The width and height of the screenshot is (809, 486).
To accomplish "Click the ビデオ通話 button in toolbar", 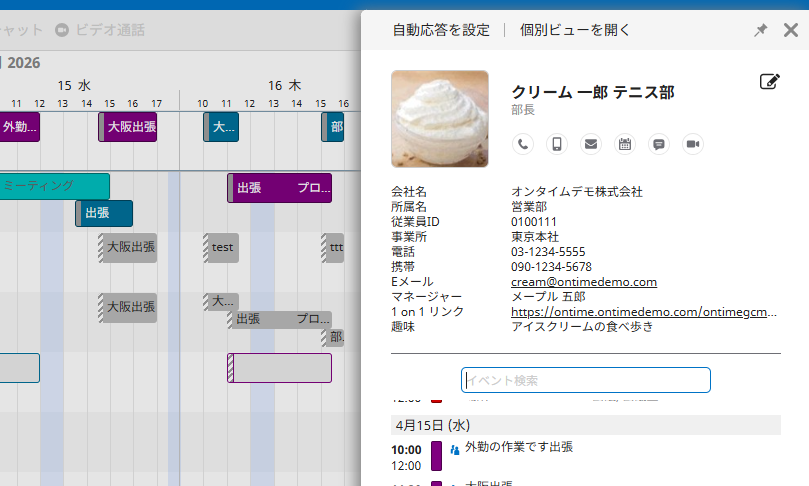I will tap(100, 30).
